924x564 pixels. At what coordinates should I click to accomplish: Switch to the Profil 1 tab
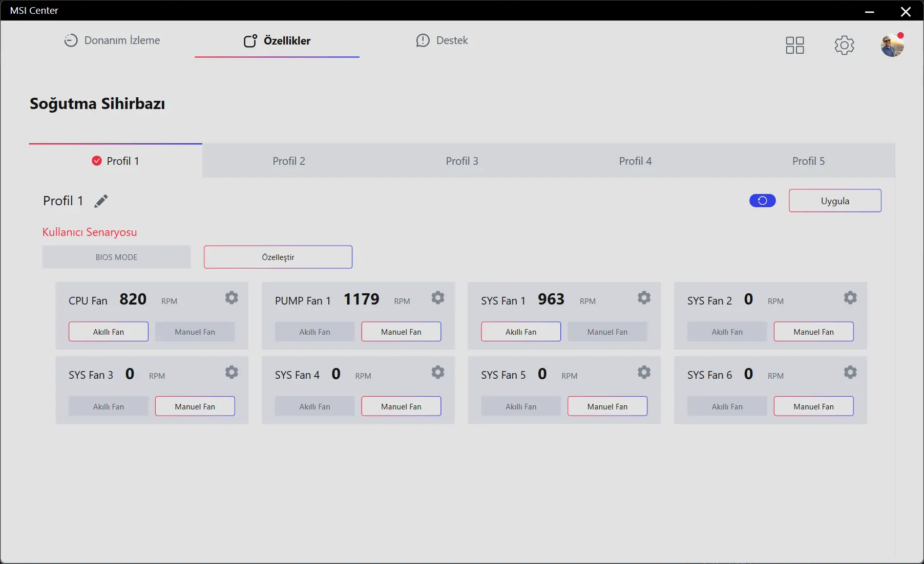point(116,161)
